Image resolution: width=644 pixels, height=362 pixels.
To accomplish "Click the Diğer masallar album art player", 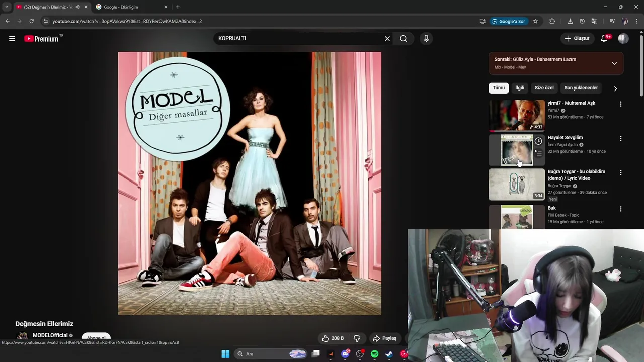I will coord(250,184).
